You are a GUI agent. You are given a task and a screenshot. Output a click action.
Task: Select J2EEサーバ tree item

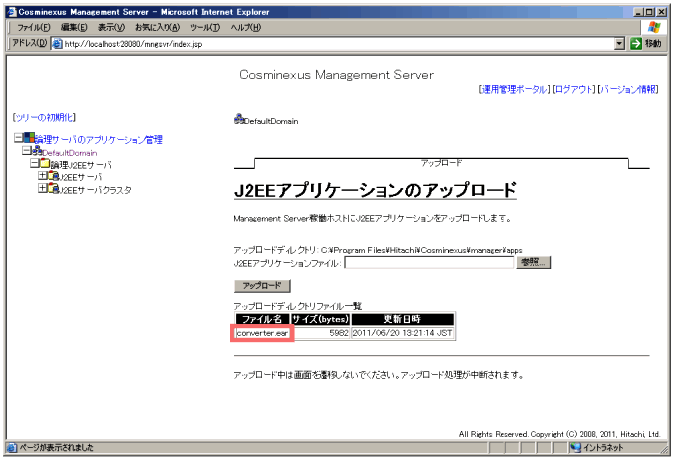tap(81, 177)
